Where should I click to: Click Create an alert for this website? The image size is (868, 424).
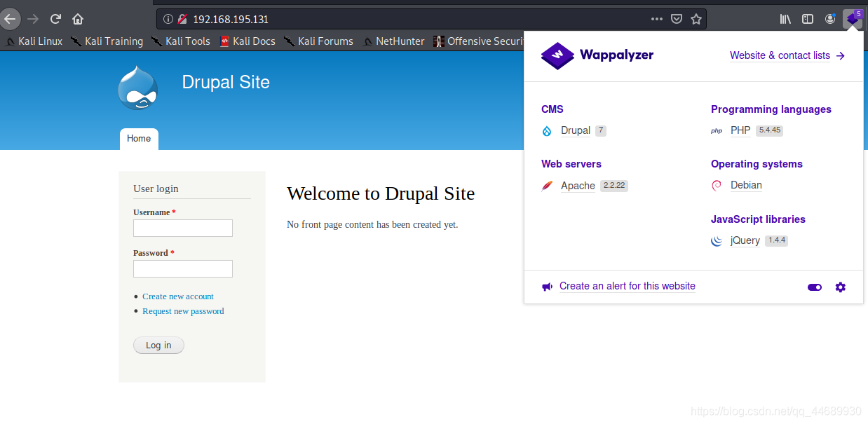628,286
